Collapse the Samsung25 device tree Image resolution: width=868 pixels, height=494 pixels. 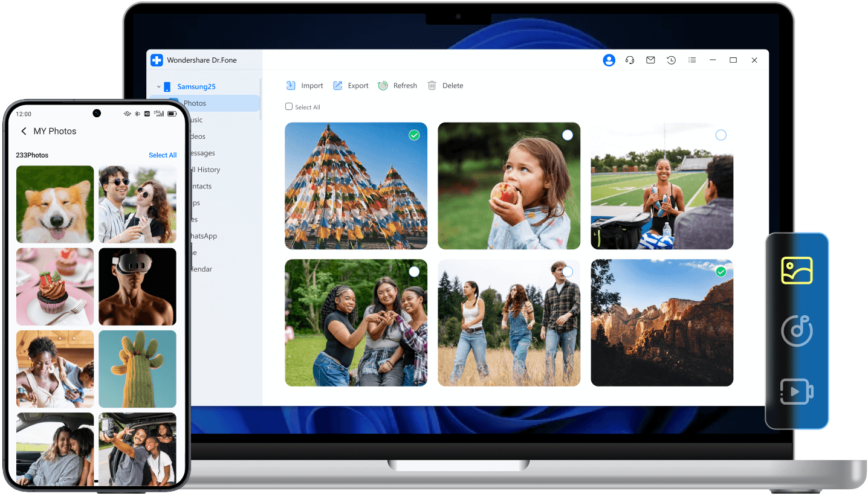tap(158, 87)
